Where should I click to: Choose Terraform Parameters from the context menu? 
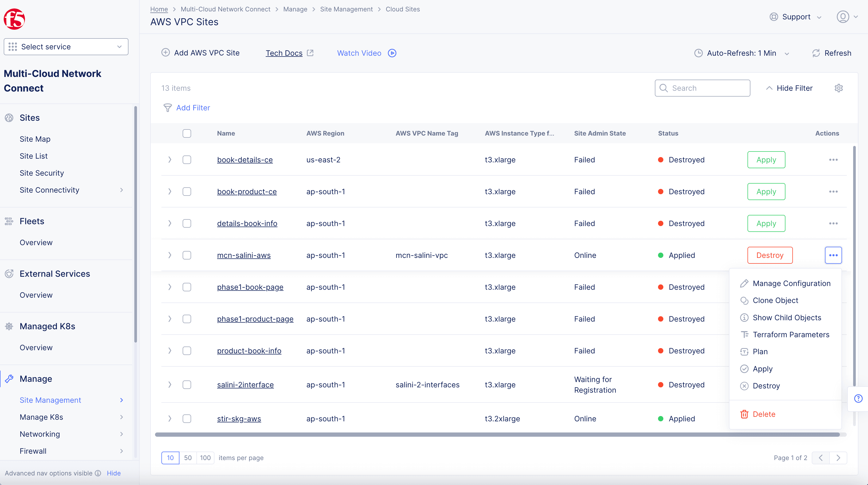tap(790, 335)
